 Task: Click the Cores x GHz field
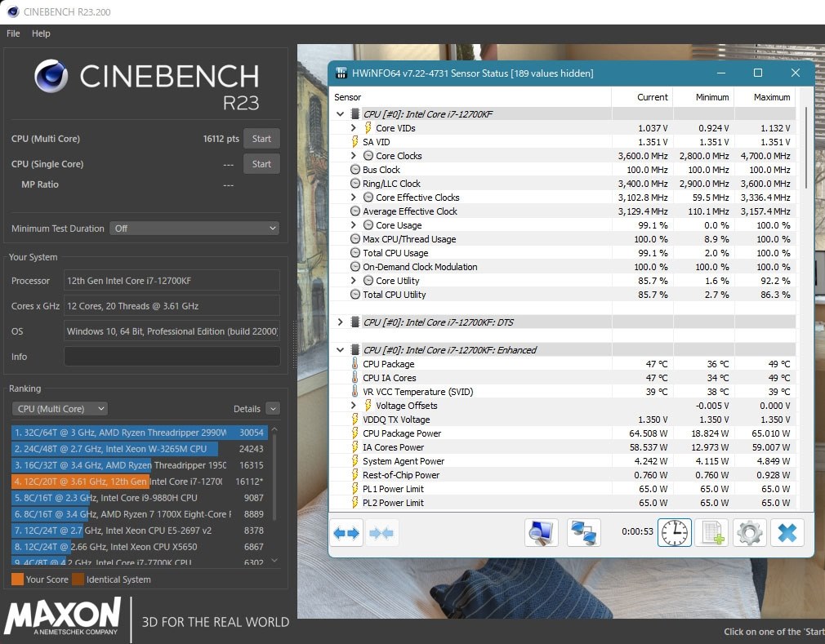[x=172, y=306]
